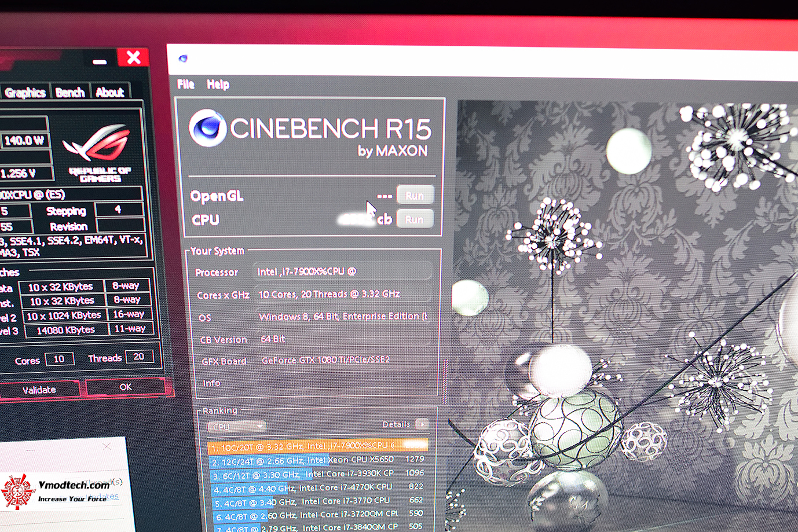Select ranking row 6, Intel Core i7-3720QM
798x532 pixels.
point(320,515)
